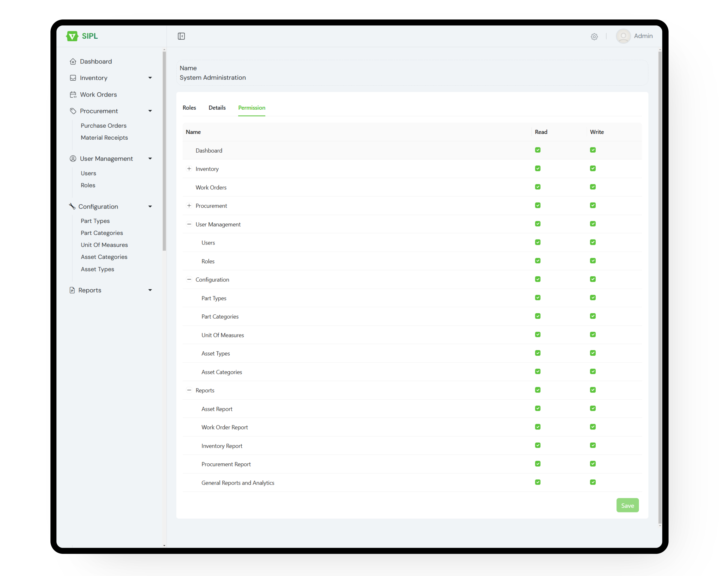Open the Roles tab
Viewport: 728px width, 576px height.
pyautogui.click(x=189, y=108)
